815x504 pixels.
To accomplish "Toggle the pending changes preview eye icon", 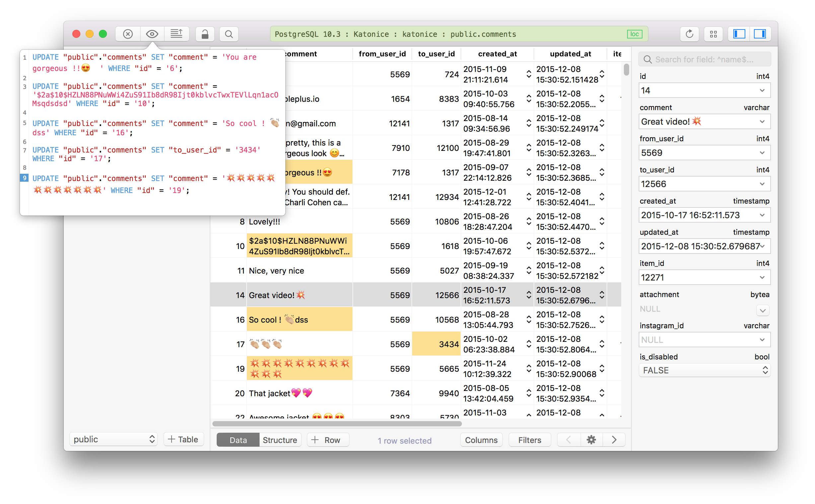I will 152,34.
